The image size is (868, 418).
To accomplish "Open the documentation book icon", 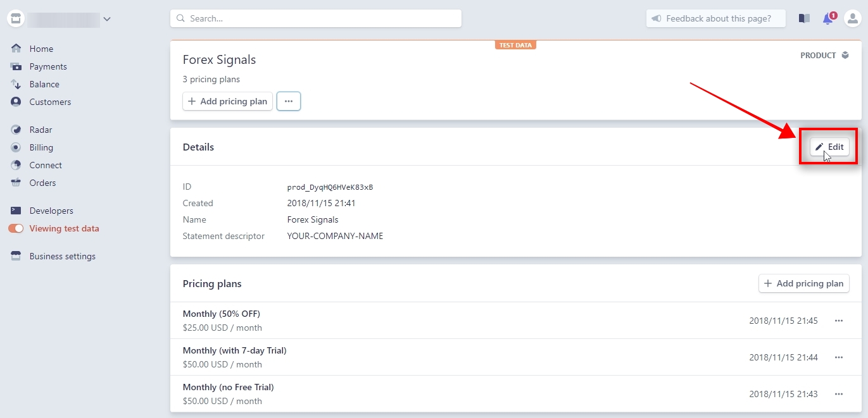I will point(803,18).
